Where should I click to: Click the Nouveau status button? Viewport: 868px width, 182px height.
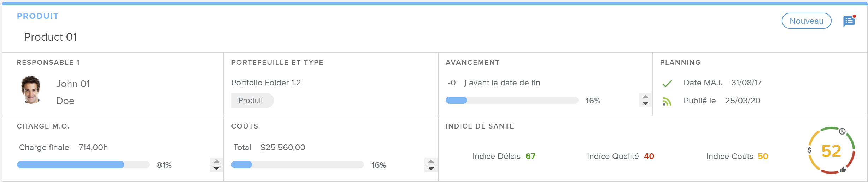click(x=806, y=21)
